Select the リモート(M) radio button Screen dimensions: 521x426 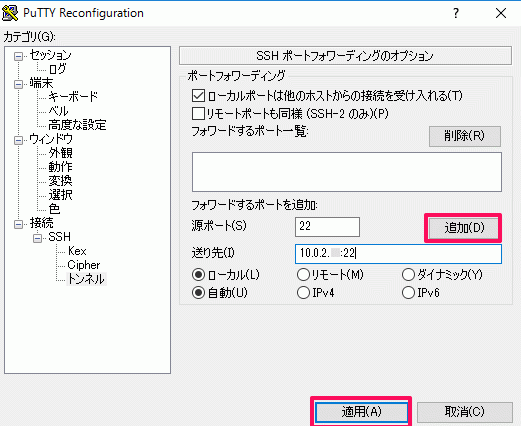303,275
